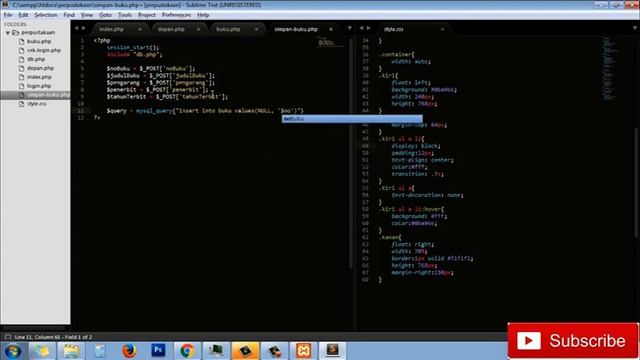Open the Tools menu

125,15
